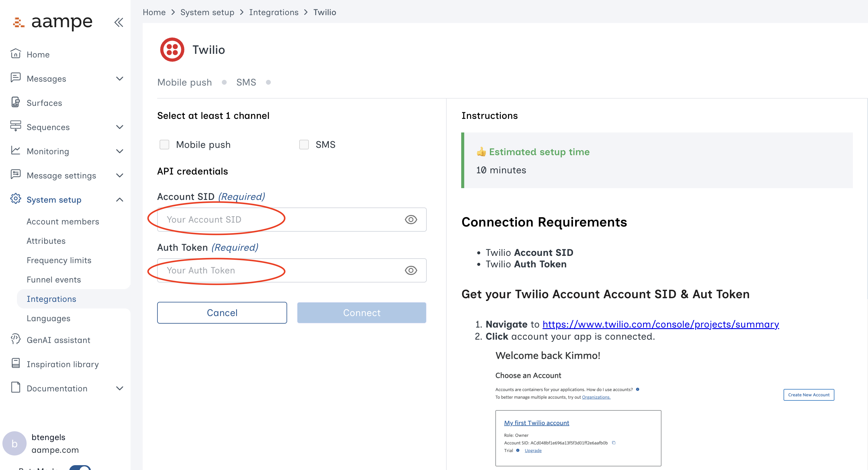Select the System setup gear icon

pyautogui.click(x=15, y=199)
